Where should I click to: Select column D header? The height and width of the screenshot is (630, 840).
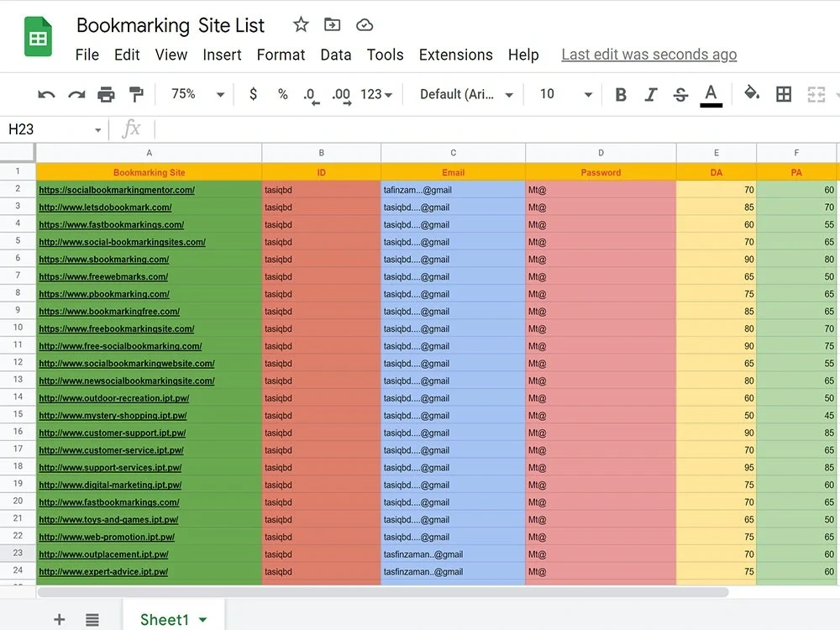[601, 153]
